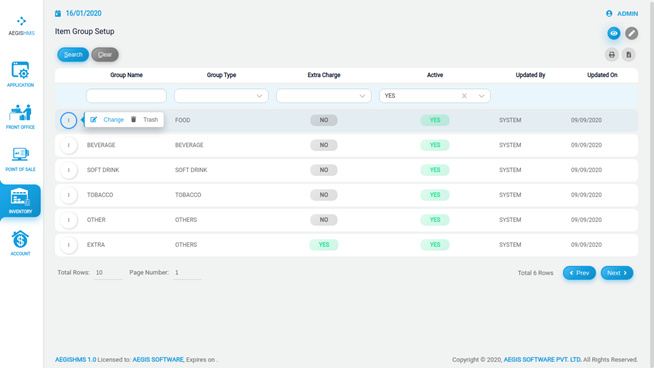Expand the Extra Charge filter dropdown
This screenshot has width=654, height=368.
tap(362, 96)
